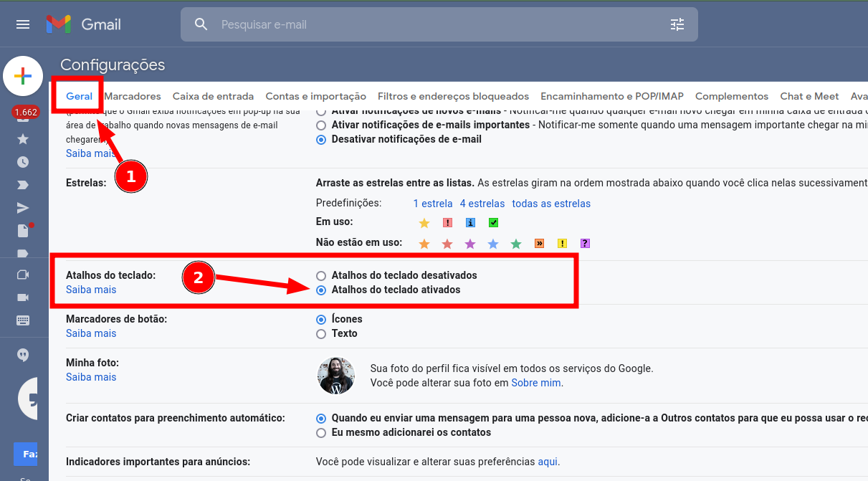The width and height of the screenshot is (868, 481).
Task: Switch to Caixa de entrada tab
Action: pyautogui.click(x=213, y=96)
